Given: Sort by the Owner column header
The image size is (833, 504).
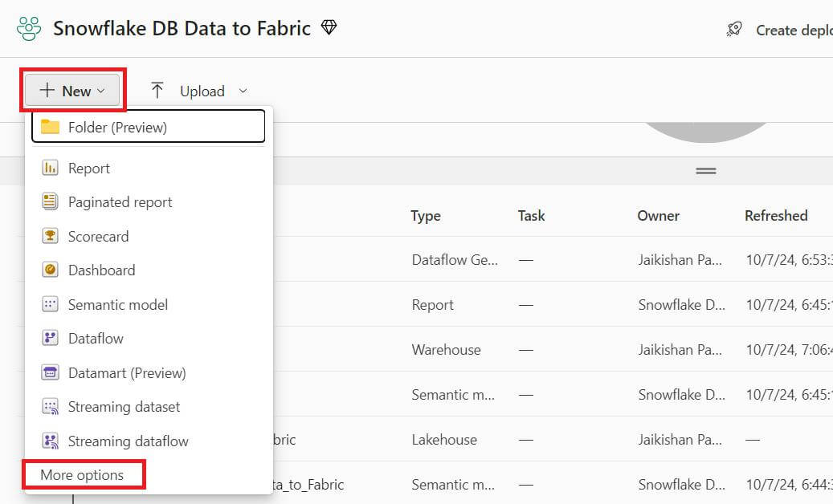Looking at the screenshot, I should click(x=658, y=215).
